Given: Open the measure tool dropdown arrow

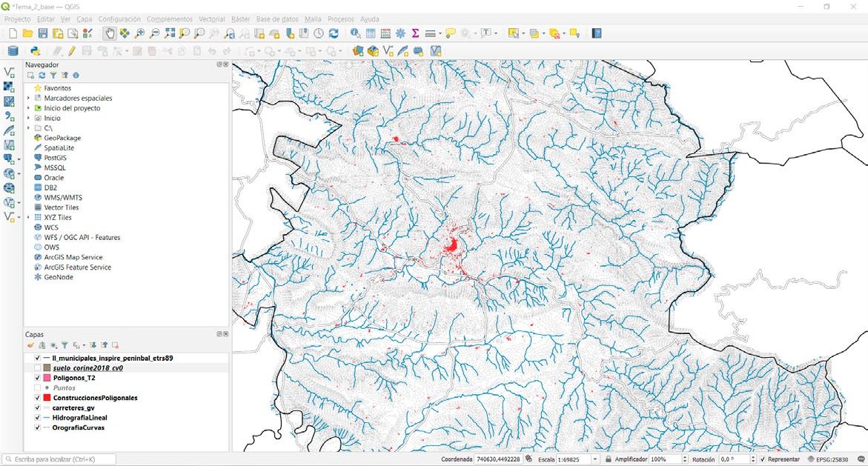Looking at the screenshot, I should click(440, 33).
